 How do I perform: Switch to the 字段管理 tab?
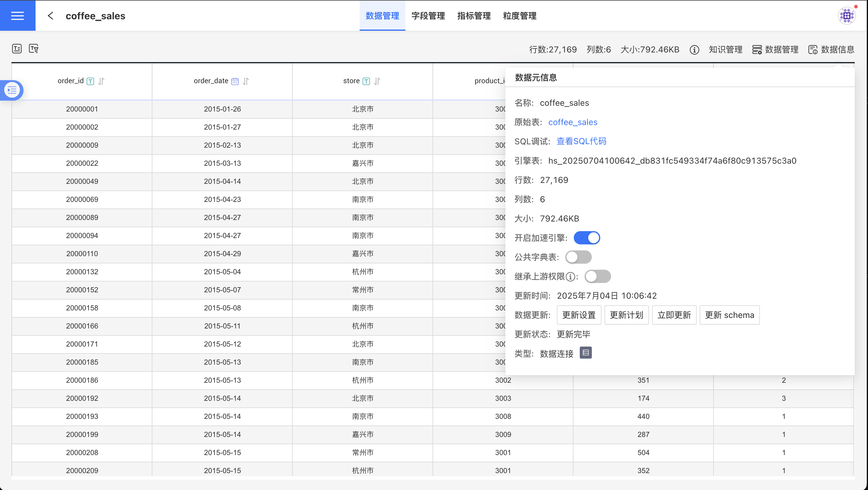click(x=428, y=15)
